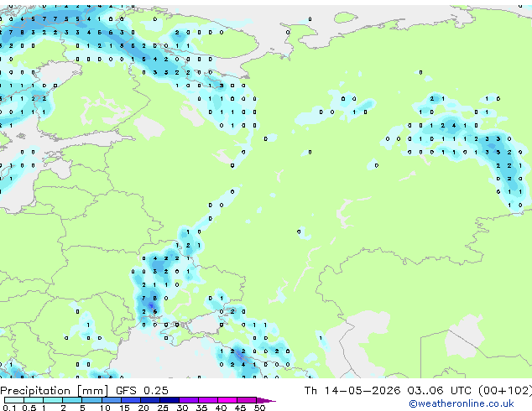
Task: Click the 1–2 mm legend swatch
Action: point(53,400)
